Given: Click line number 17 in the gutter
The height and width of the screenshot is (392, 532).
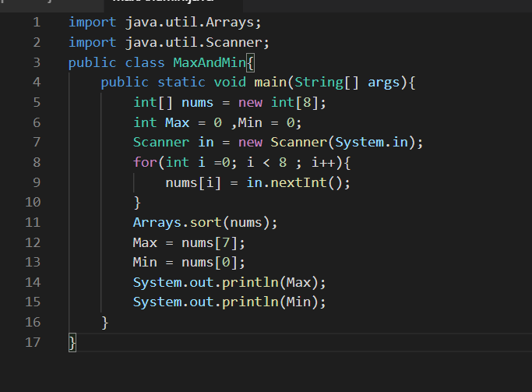Looking at the screenshot, I should pyautogui.click(x=33, y=342).
